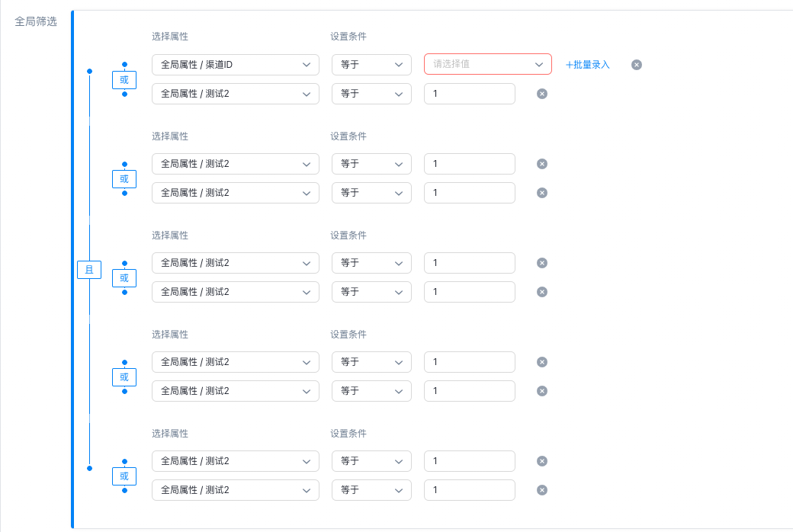Open 等于 dropdown, fifth group first row
This screenshot has height=532, width=793.
pyautogui.click(x=371, y=461)
